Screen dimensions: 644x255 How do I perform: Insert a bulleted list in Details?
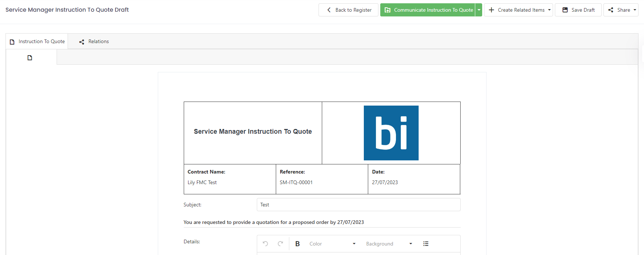point(426,244)
